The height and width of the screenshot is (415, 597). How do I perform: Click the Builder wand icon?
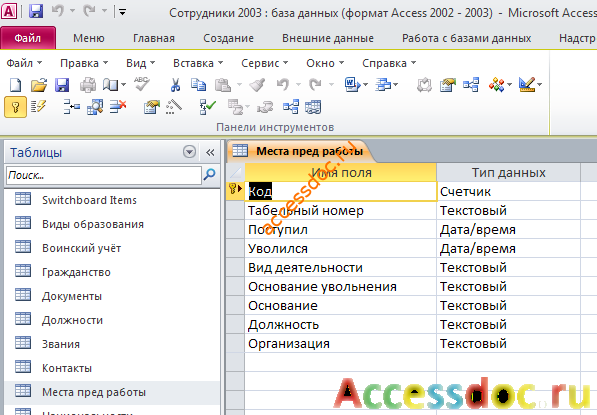[x=174, y=107]
